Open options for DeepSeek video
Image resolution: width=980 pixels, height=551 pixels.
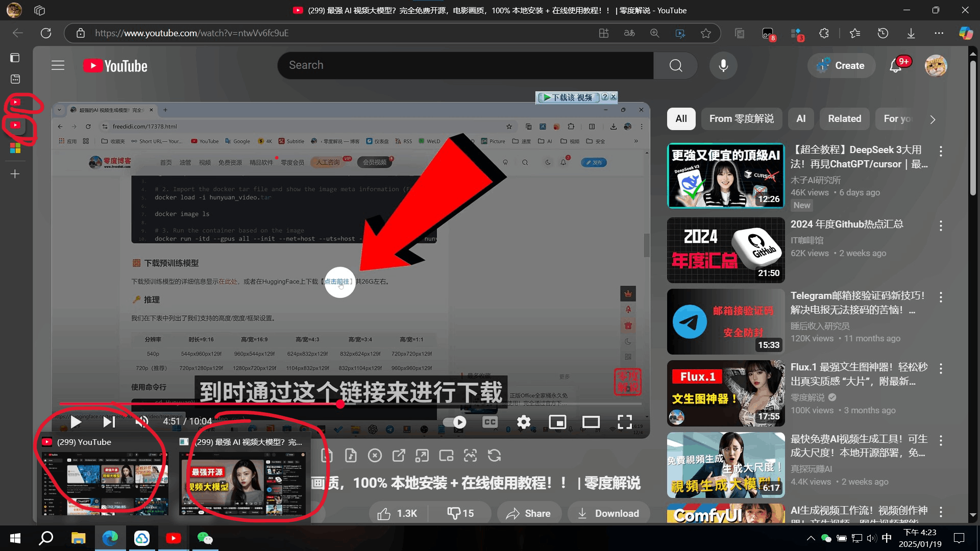click(941, 151)
